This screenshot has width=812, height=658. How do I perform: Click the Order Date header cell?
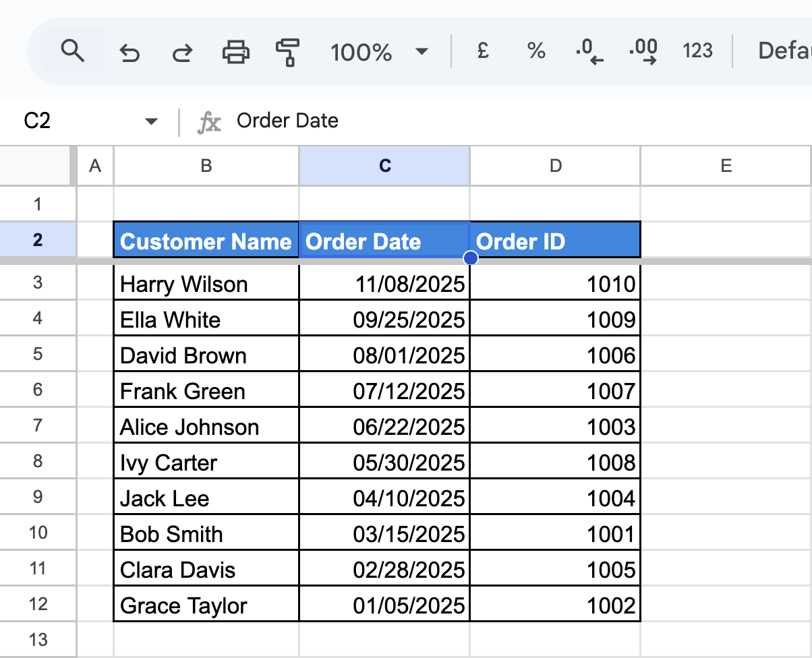point(384,240)
